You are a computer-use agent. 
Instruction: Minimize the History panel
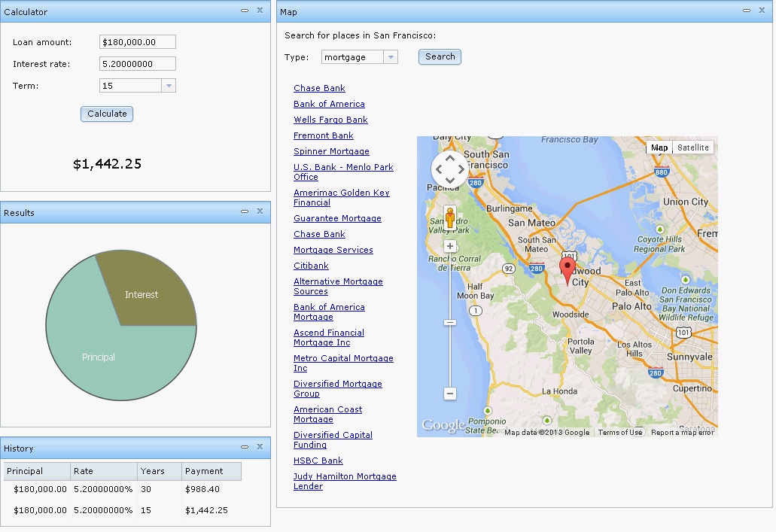(x=245, y=447)
